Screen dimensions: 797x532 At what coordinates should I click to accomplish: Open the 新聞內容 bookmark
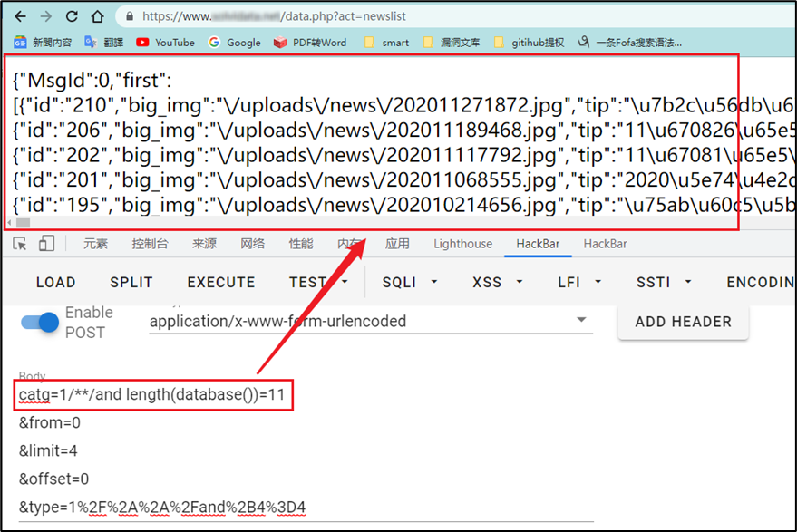tap(43, 43)
